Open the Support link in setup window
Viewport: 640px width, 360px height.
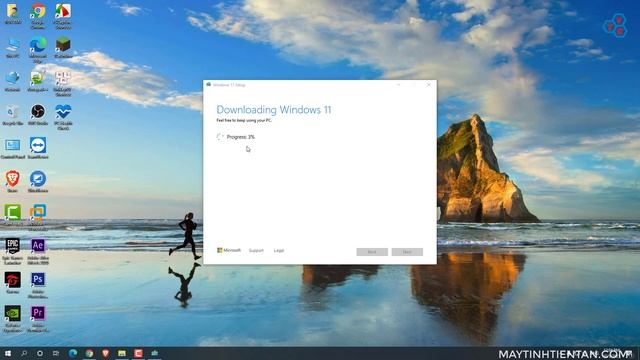click(256, 251)
